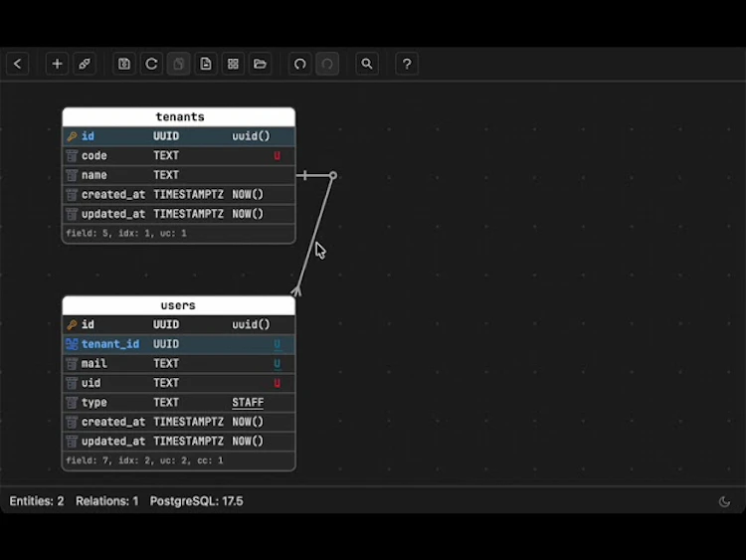Select the 'type' field in users
This screenshot has width=746, height=560.
click(x=94, y=403)
